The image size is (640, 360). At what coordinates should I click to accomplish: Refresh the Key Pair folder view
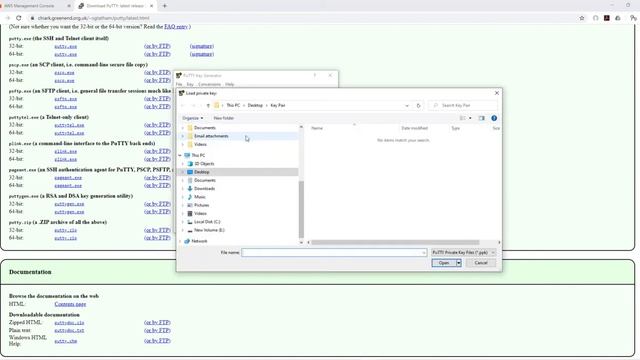click(x=418, y=105)
